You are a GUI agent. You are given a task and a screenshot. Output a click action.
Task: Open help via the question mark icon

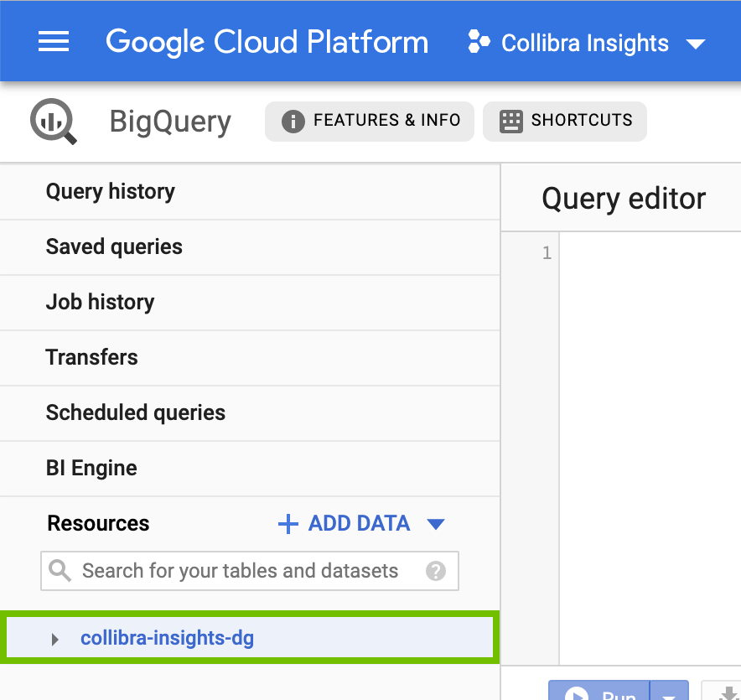pyautogui.click(x=437, y=571)
